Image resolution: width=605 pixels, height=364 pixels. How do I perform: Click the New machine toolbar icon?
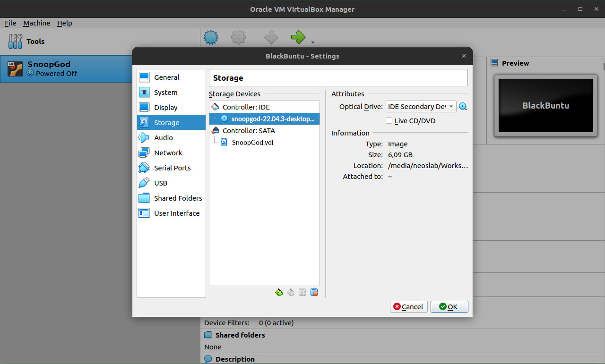click(211, 37)
